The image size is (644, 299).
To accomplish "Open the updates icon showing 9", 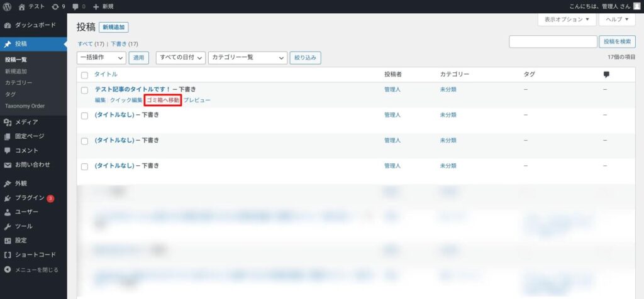I will point(58,6).
